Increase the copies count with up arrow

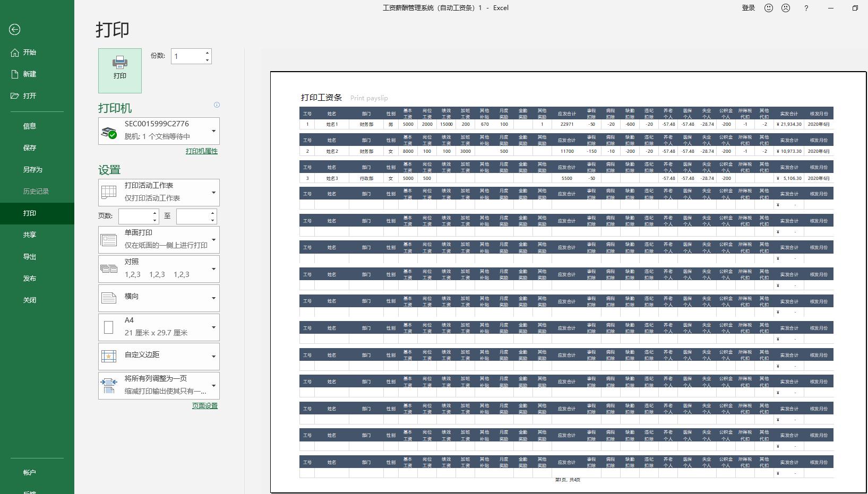tap(207, 53)
